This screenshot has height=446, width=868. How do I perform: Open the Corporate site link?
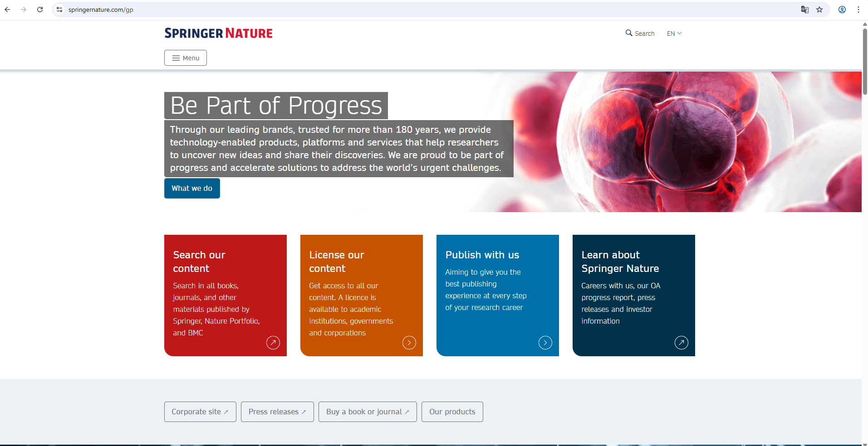(x=200, y=412)
